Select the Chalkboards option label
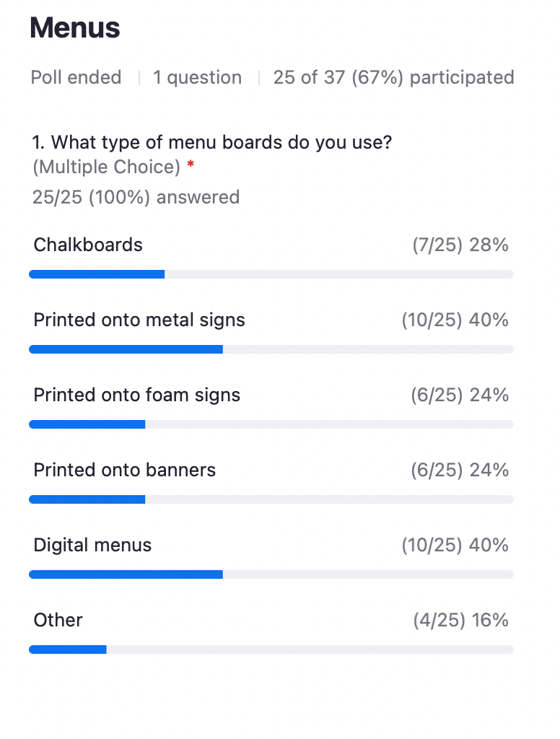Viewport: 560px width, 739px height. click(88, 245)
